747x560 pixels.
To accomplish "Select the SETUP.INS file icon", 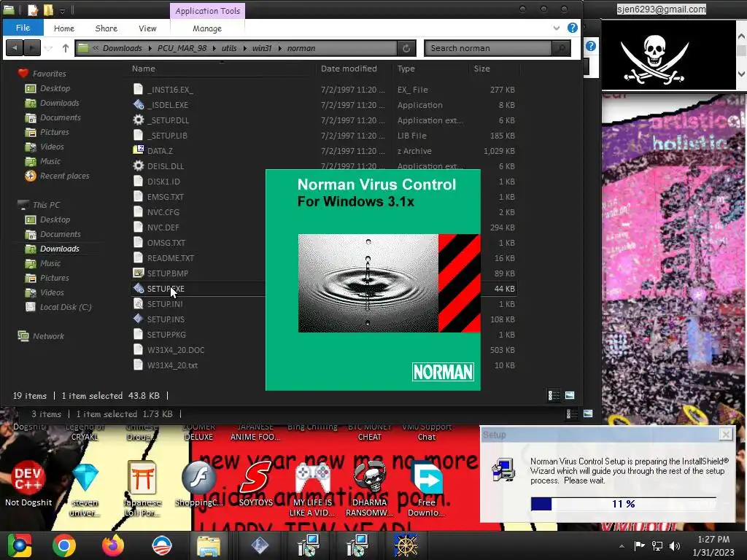I will pos(138,319).
